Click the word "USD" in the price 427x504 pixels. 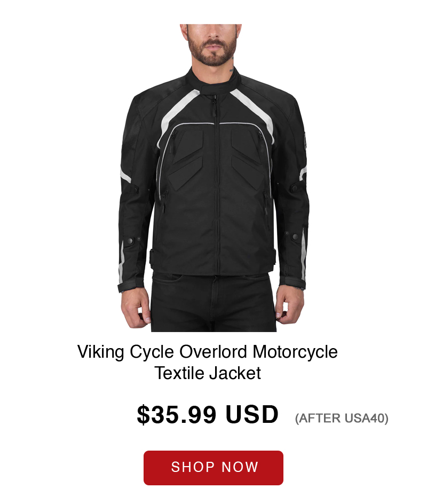click(252, 415)
